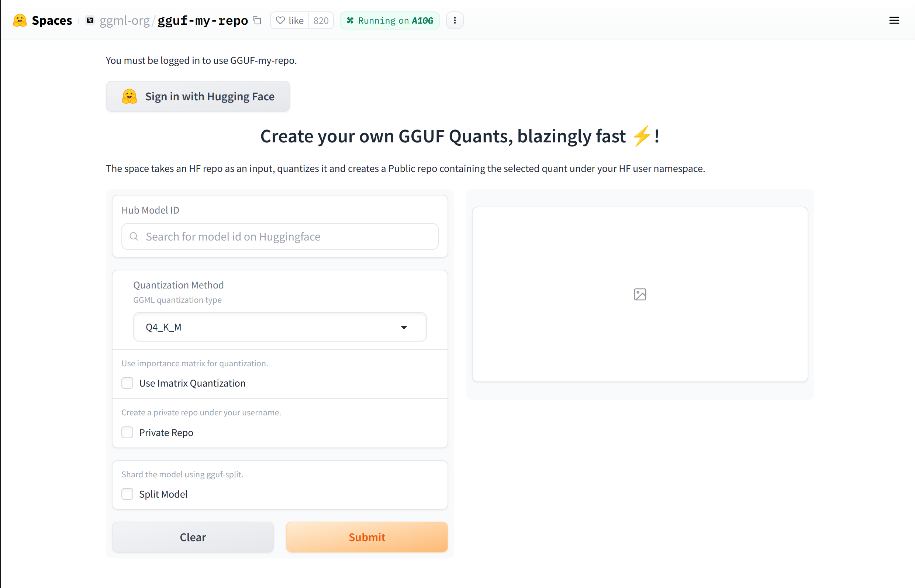915x588 pixels.
Task: Click the image placeholder icon in output panel
Action: [x=639, y=294]
